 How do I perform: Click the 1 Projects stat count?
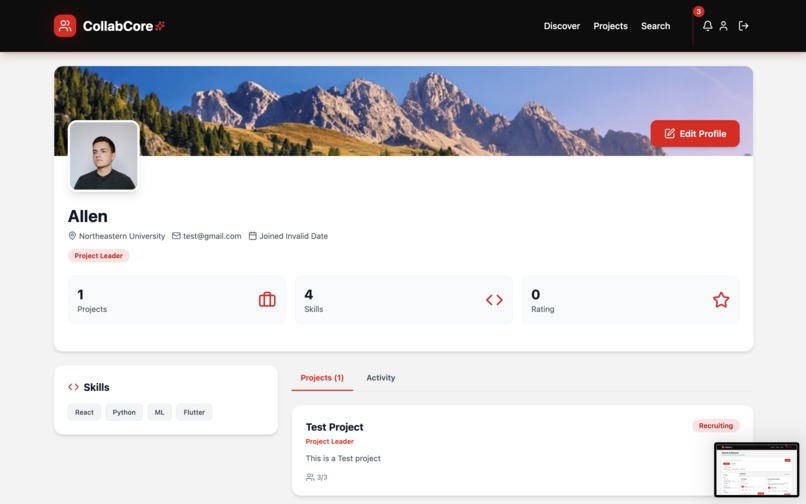point(80,294)
